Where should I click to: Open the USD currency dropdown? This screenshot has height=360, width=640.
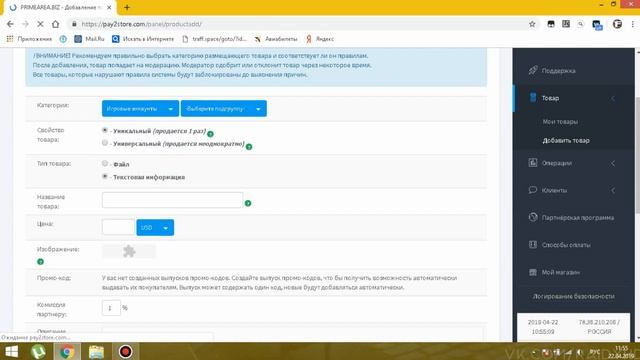(x=155, y=227)
